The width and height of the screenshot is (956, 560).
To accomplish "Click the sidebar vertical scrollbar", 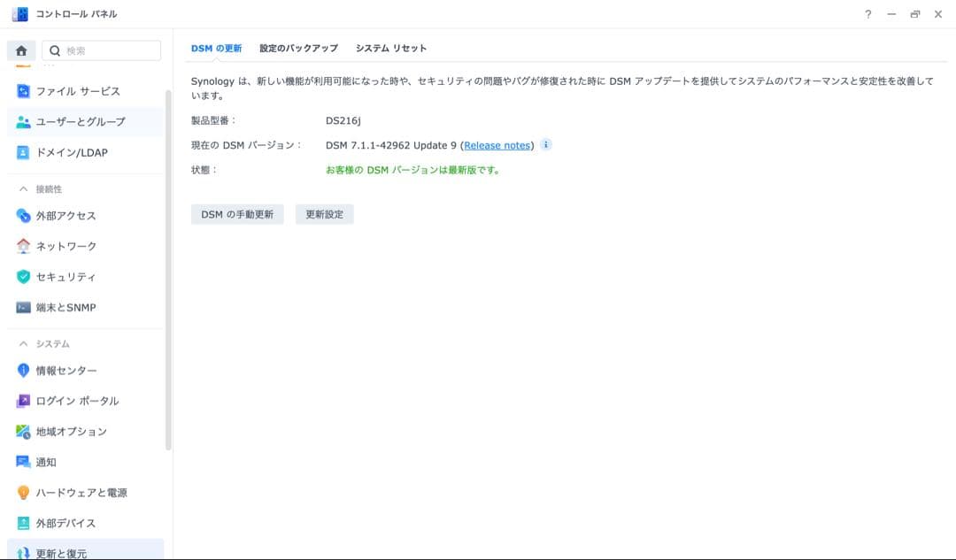I will 168,270.
